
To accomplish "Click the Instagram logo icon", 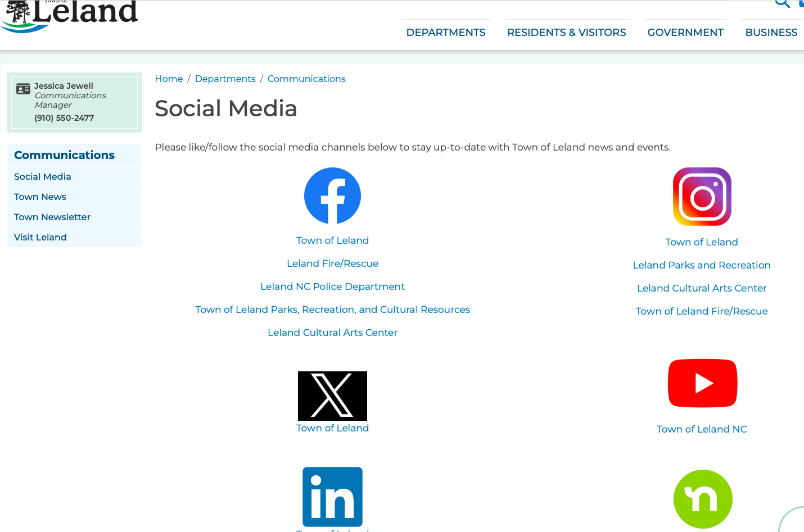I will pyautogui.click(x=702, y=197).
